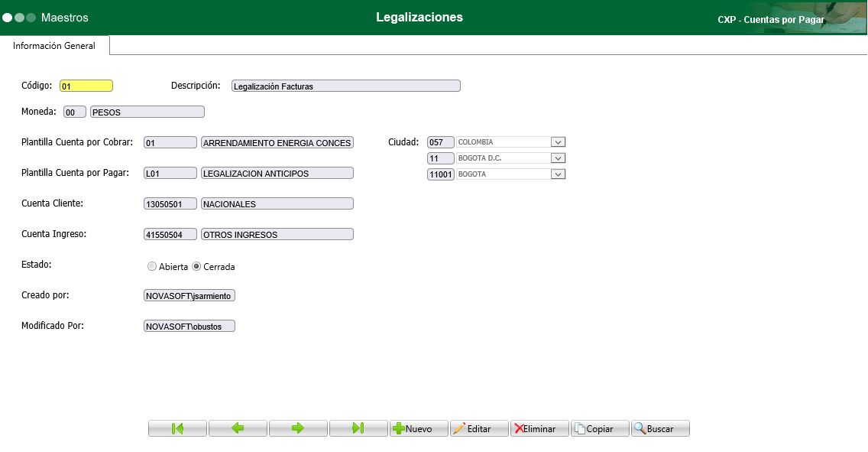The height and width of the screenshot is (452, 868).
Task: Click the city code field 11001
Action: 441,174
